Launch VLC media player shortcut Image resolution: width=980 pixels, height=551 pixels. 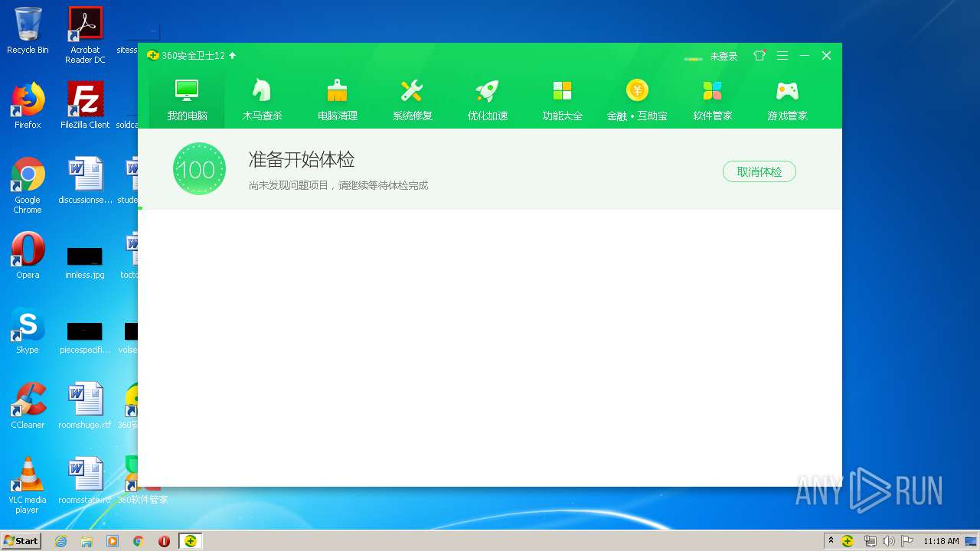coord(28,485)
